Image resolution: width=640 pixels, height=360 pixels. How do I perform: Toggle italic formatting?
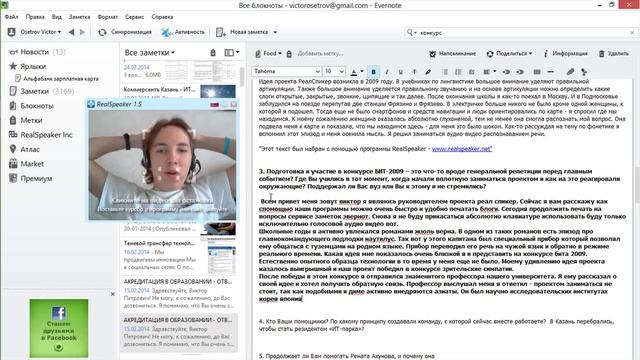[387, 72]
